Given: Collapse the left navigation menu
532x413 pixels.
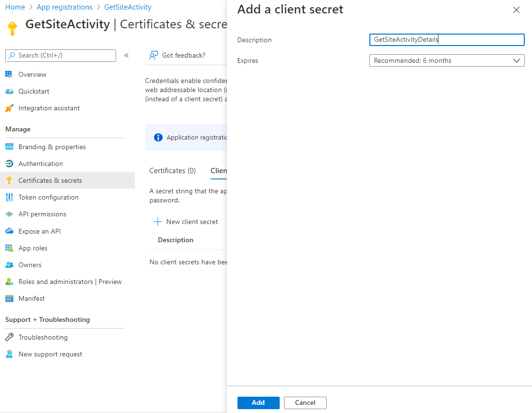Looking at the screenshot, I should coord(126,55).
